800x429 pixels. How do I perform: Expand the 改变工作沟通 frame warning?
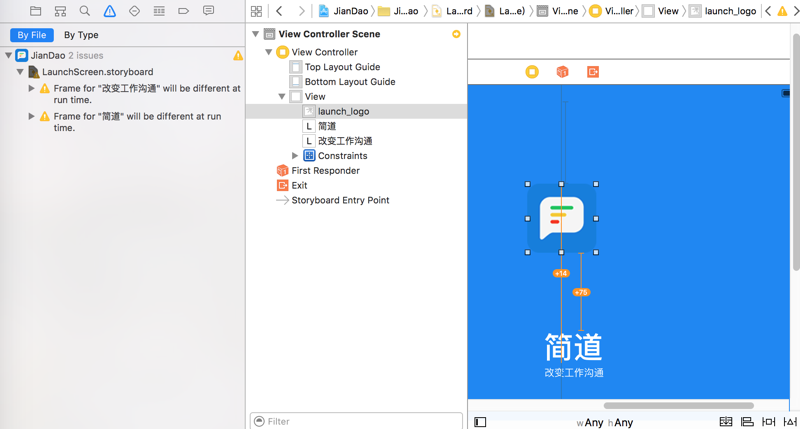32,88
